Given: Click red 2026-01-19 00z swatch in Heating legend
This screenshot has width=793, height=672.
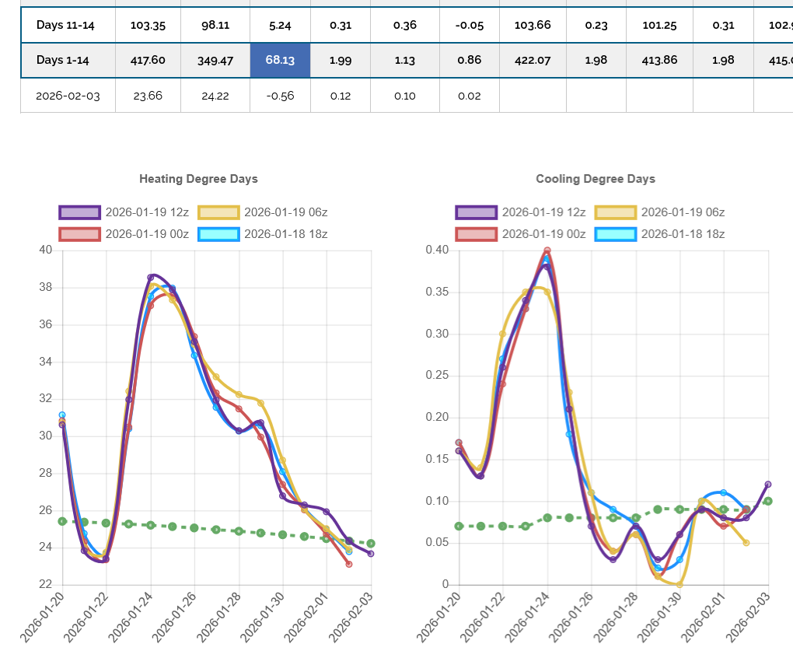Looking at the screenshot, I should [80, 234].
